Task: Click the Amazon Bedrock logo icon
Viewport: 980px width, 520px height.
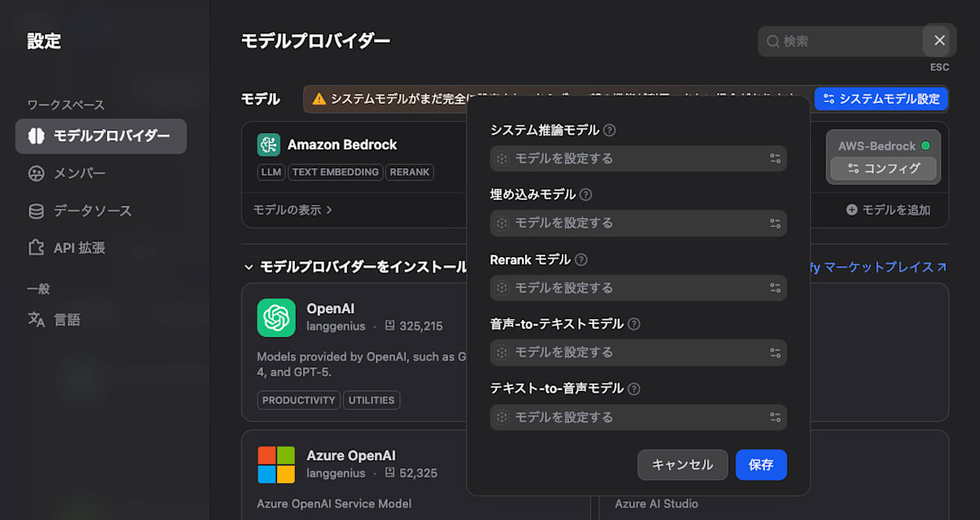Action: (269, 144)
